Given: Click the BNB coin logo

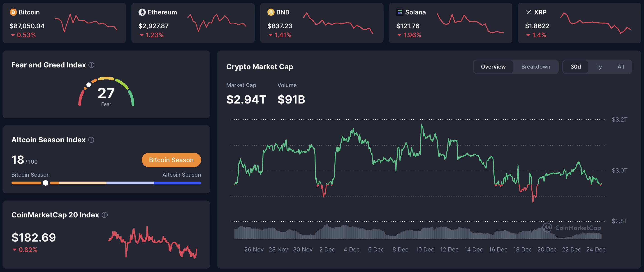Looking at the screenshot, I should point(271,12).
